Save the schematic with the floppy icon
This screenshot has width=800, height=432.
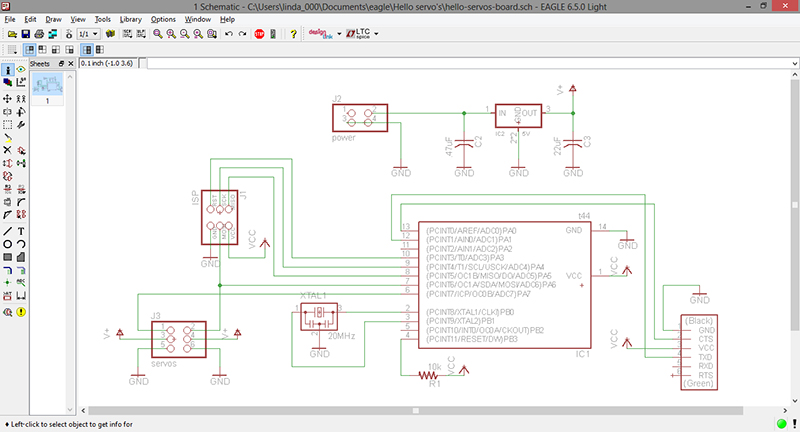tap(26, 34)
